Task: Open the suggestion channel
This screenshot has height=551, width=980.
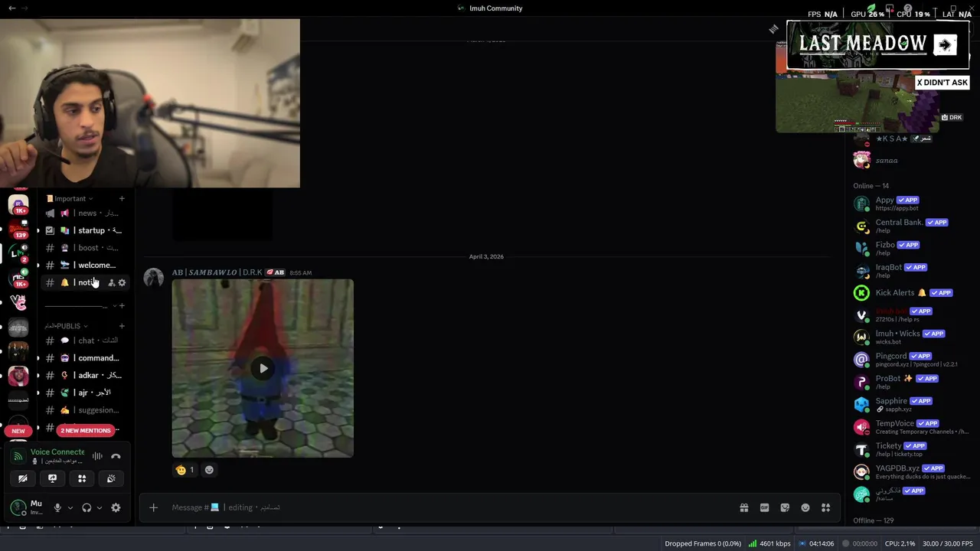Action: (x=86, y=410)
